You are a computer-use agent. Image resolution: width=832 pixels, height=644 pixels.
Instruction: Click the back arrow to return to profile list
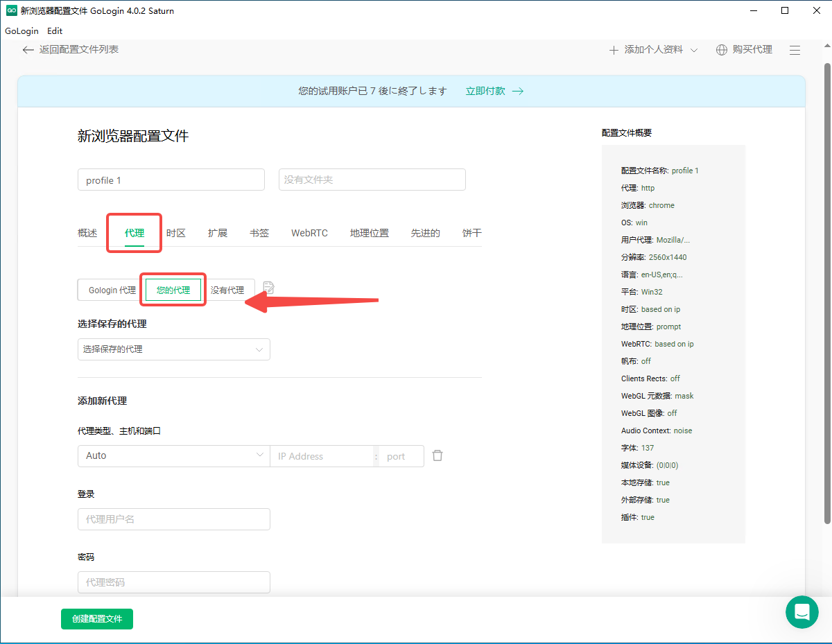(28, 50)
